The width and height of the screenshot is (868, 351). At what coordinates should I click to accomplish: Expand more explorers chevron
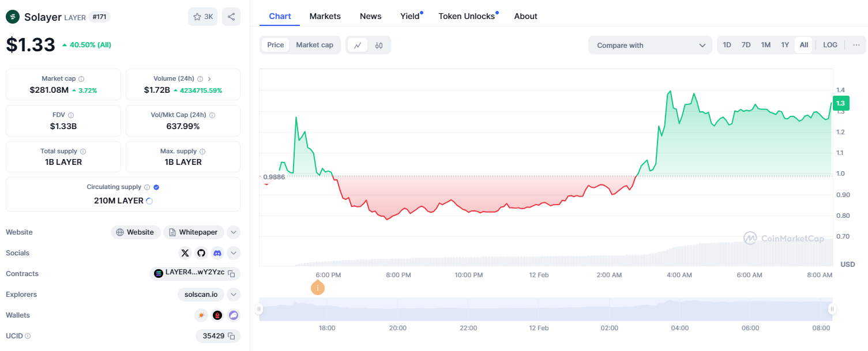[234, 295]
